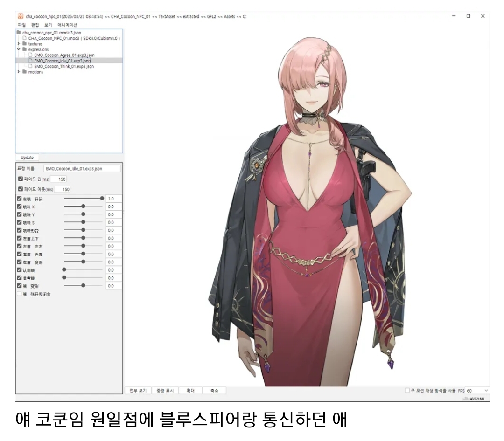Click the 眼珠 Y slider handle
Image resolution: width=504 pixels, height=441 pixels.
(x=83, y=214)
